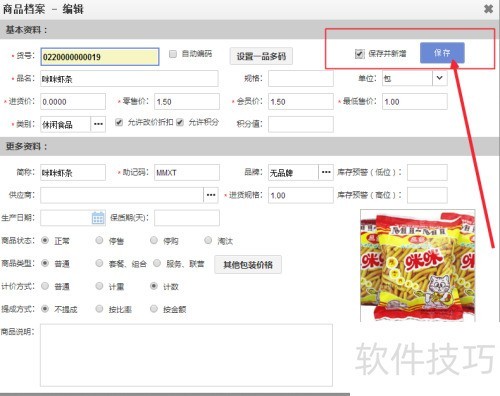Select 不提成 commission option
The height and width of the screenshot is (396, 500).
coord(45,309)
